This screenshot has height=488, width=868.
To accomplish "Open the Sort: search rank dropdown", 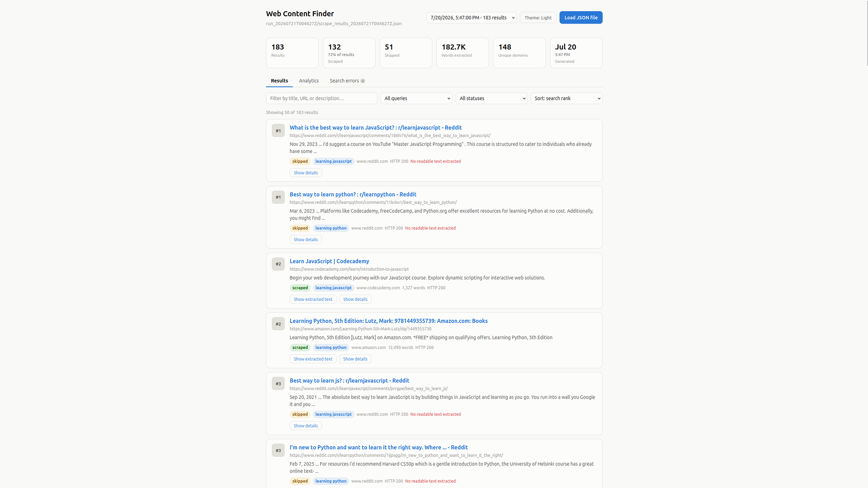I will coord(566,99).
